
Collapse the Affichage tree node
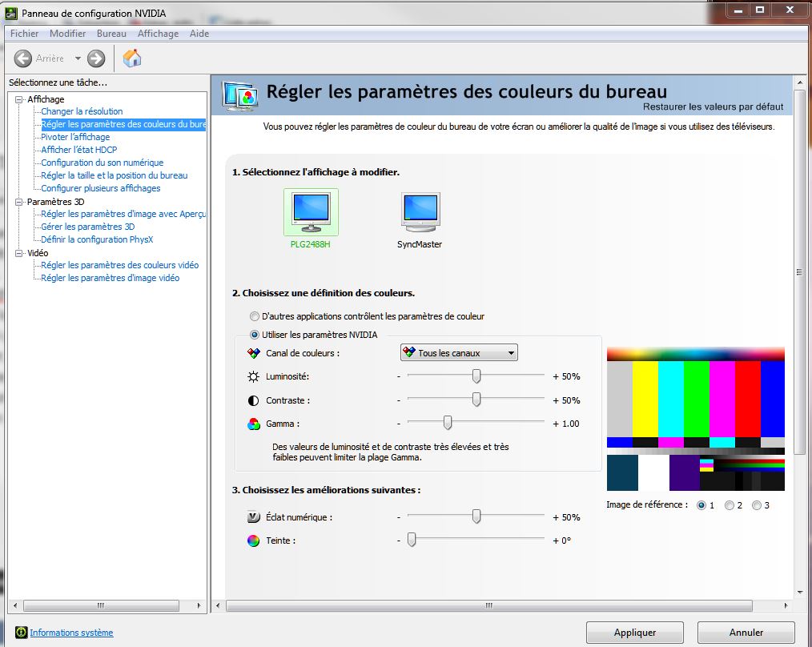coord(19,99)
